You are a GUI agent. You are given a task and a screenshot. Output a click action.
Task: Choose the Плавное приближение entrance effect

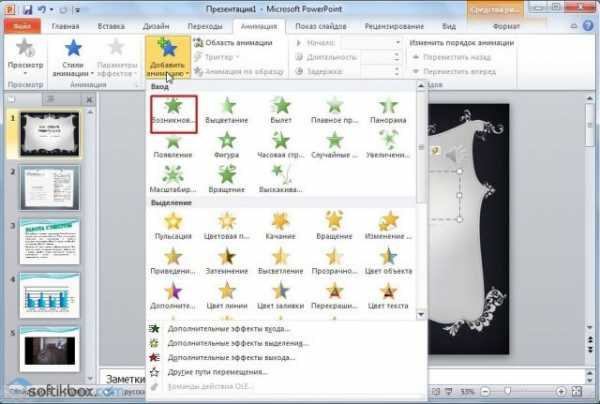coord(334,111)
